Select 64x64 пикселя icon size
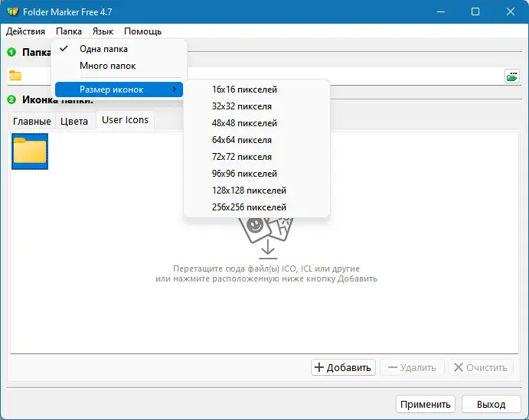 point(256,140)
